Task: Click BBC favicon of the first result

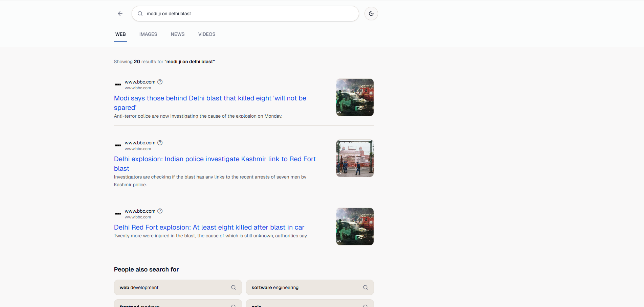Action: coord(118,85)
